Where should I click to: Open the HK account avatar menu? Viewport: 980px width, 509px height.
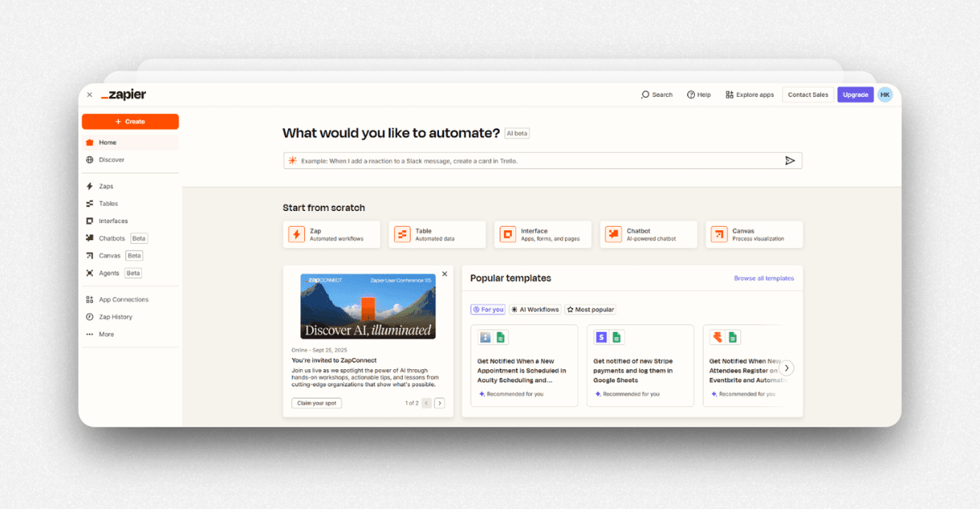885,95
